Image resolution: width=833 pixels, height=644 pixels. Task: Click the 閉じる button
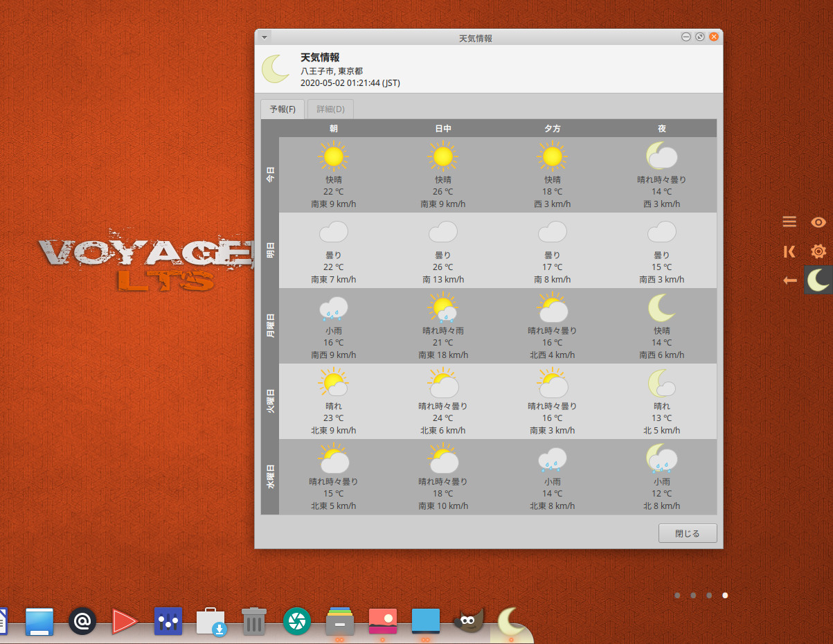click(x=687, y=534)
